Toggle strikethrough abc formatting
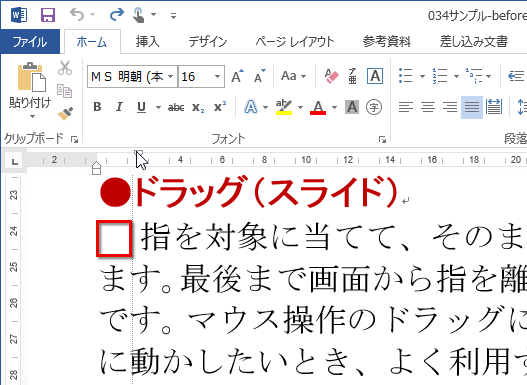The width and height of the screenshot is (527, 385). (176, 108)
